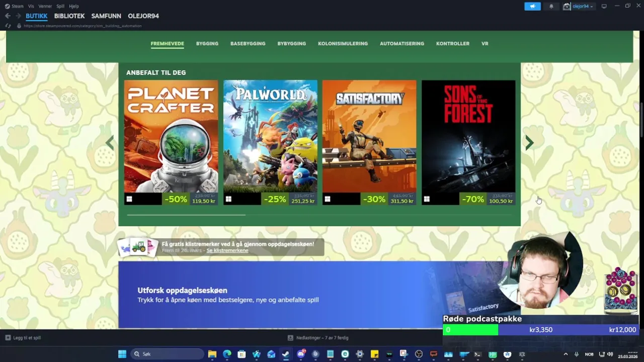This screenshot has width=644, height=362.
Task: Select the KONTROLLER category tab
Action: point(453,44)
